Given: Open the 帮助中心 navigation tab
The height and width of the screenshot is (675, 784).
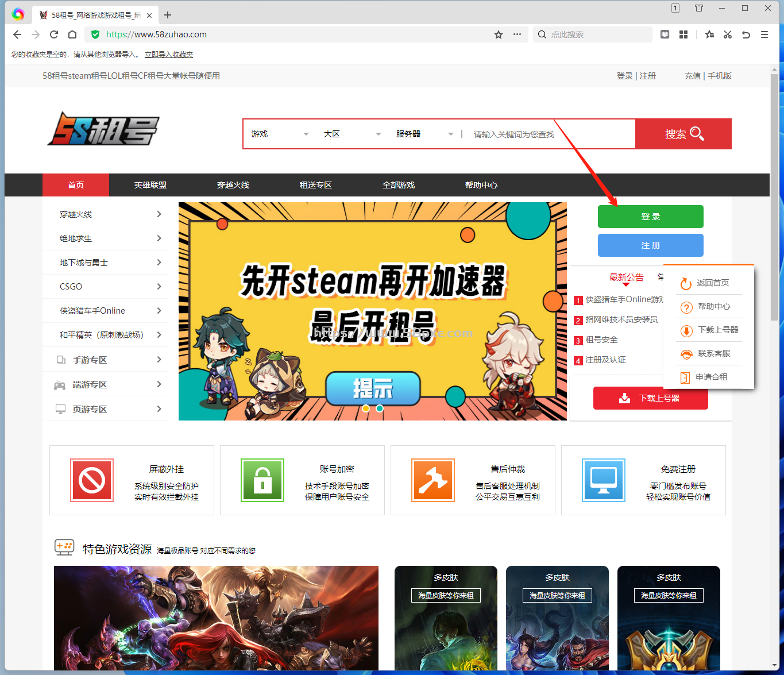Looking at the screenshot, I should pyautogui.click(x=481, y=185).
